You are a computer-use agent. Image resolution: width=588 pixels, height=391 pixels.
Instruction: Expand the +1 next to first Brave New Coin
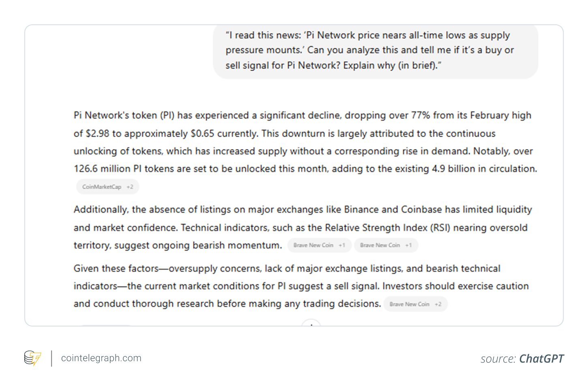coord(341,245)
